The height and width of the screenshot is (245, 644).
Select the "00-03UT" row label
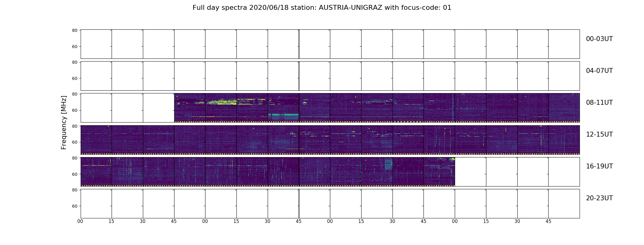(599, 39)
